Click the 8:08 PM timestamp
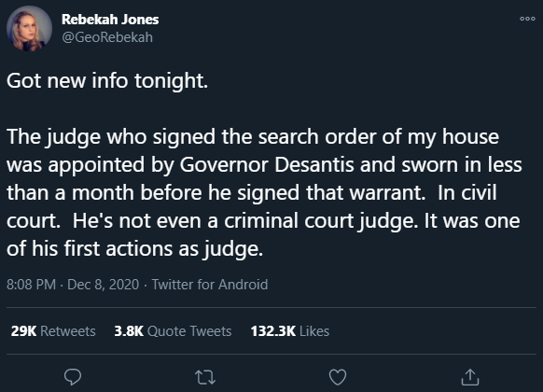Viewport: 543px width, 392px height. 31,285
